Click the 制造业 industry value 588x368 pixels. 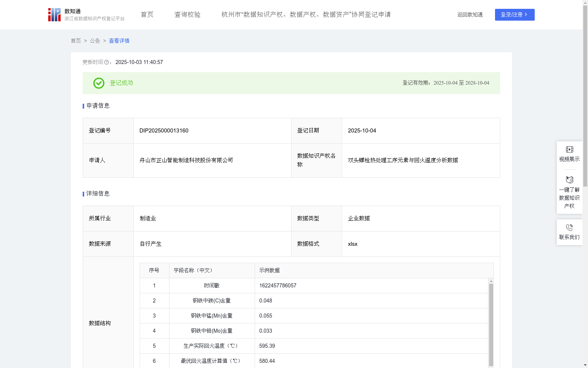tap(148, 219)
